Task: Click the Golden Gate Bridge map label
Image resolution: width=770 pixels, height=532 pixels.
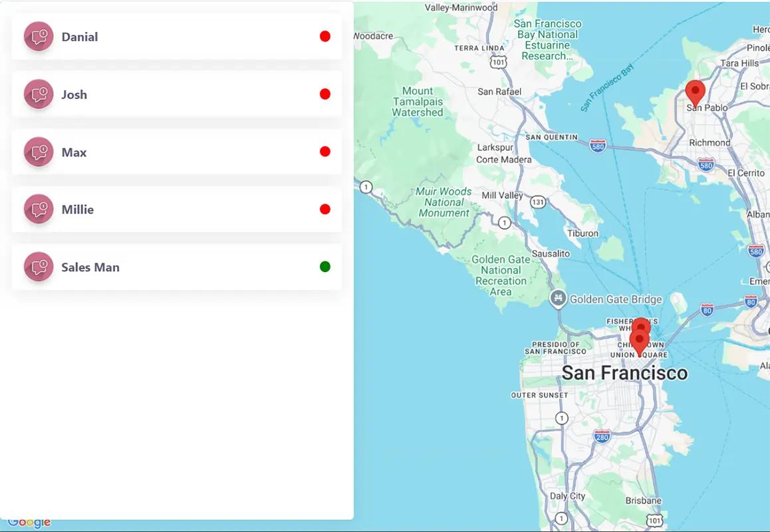Action: 616,299
